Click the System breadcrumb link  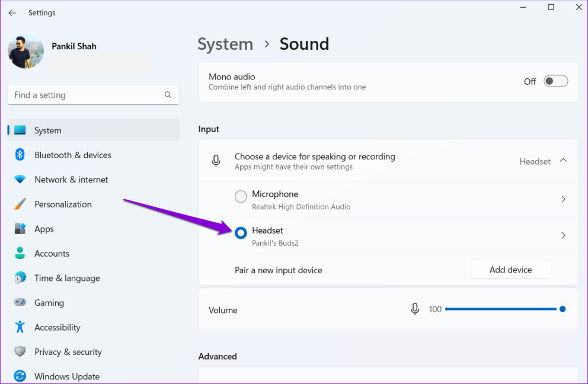coord(225,44)
